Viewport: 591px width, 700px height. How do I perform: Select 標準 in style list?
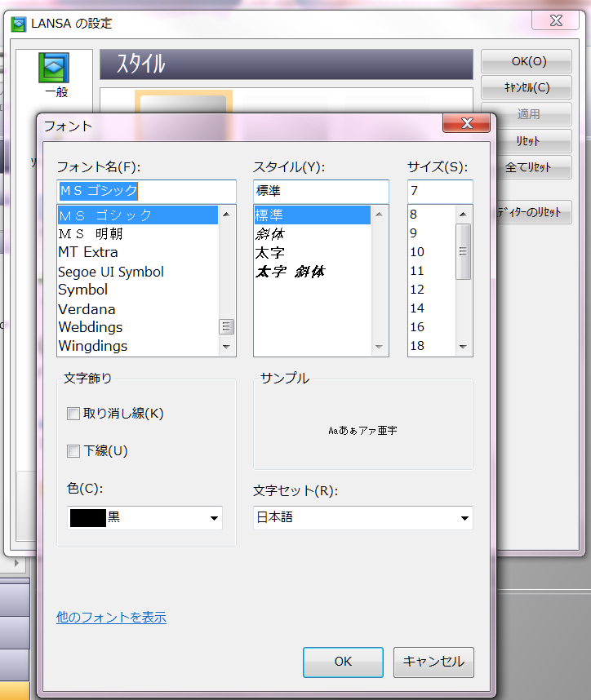click(313, 215)
